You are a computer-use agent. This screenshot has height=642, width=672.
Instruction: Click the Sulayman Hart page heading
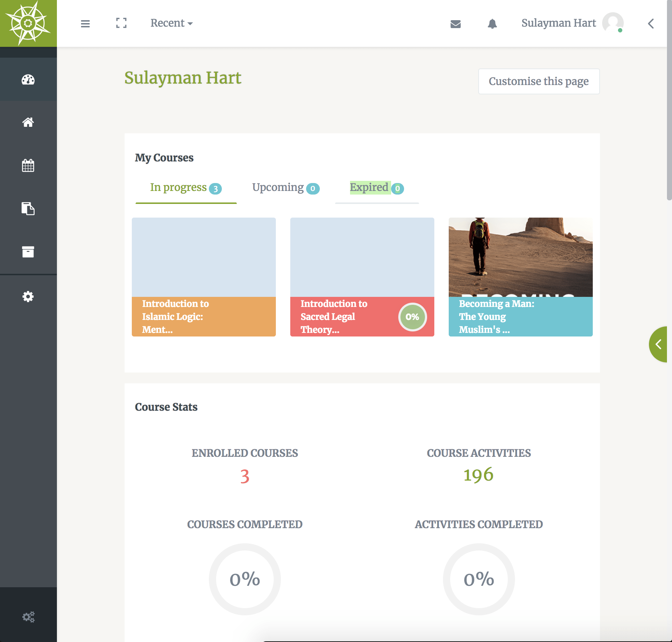183,78
